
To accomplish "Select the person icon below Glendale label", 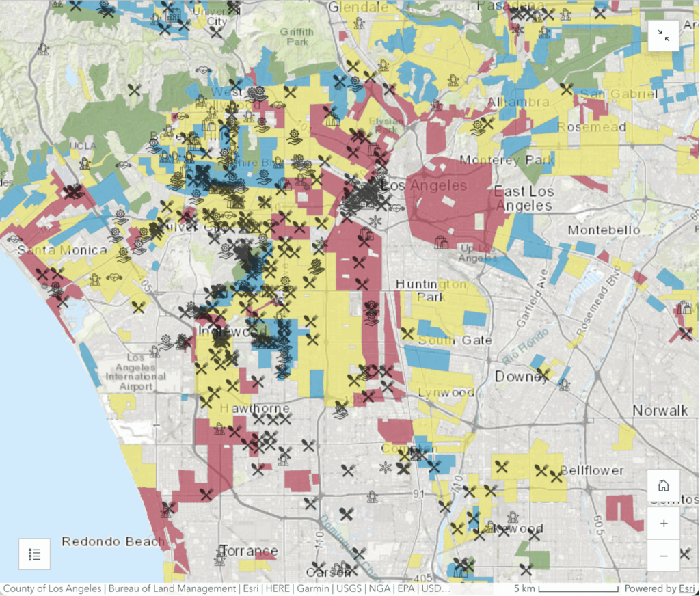I will point(358,23).
